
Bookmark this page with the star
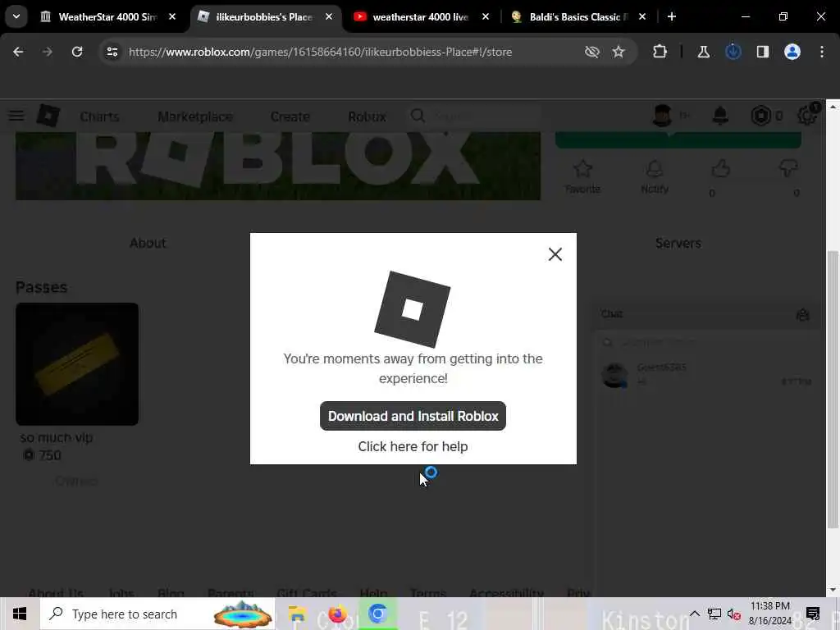pyautogui.click(x=619, y=52)
